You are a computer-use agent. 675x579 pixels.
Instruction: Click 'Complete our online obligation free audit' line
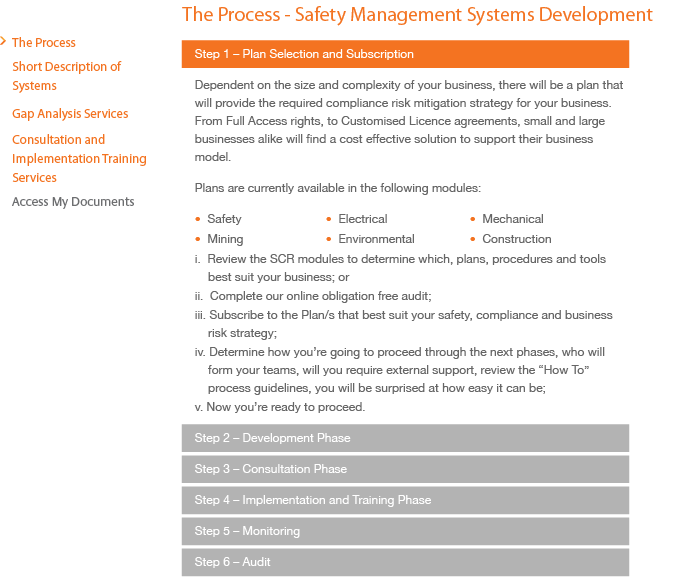coord(313,296)
